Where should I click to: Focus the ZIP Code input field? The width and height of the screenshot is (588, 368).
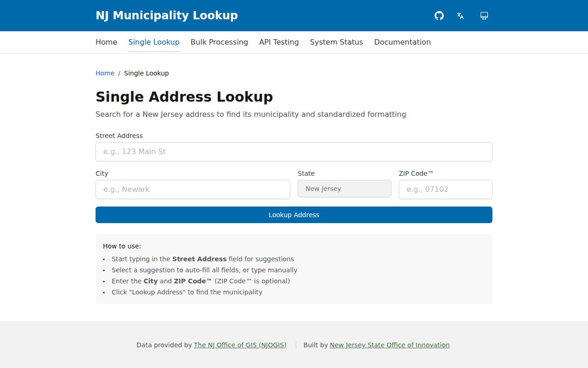(446, 190)
